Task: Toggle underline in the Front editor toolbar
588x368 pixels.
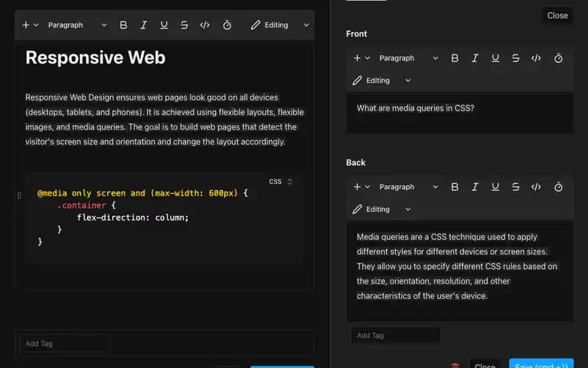Action: point(495,58)
